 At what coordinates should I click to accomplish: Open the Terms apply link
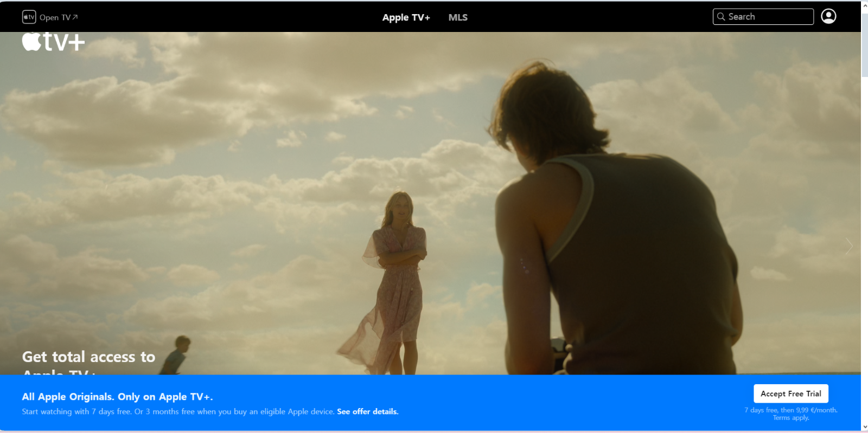[x=790, y=418]
